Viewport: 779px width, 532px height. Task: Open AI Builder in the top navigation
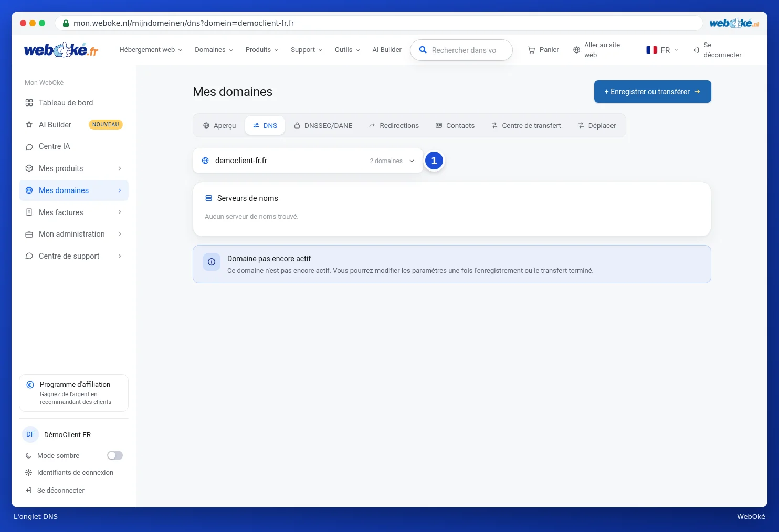tap(387, 50)
